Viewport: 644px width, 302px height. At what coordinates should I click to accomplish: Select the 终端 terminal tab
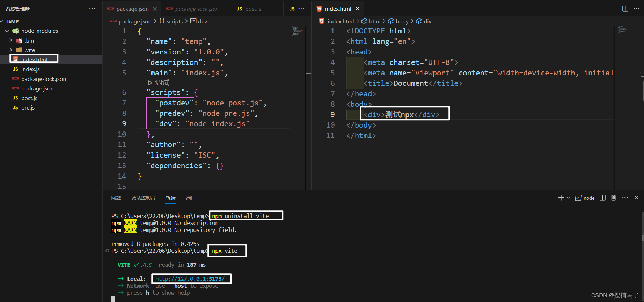170,198
